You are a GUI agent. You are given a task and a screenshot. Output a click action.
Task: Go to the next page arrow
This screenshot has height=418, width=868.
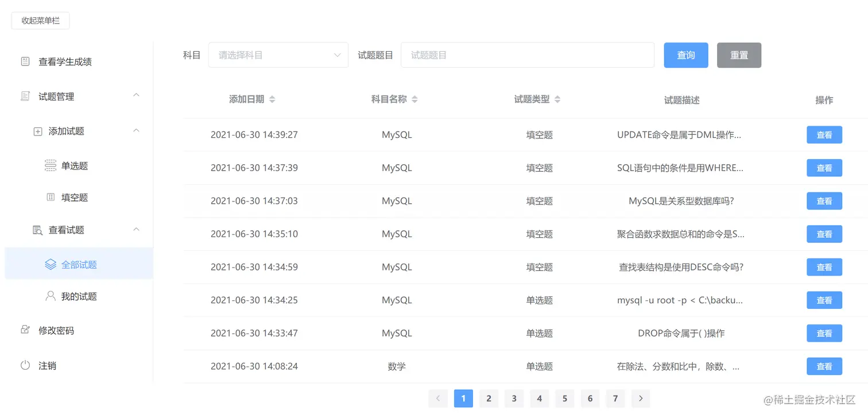(641, 398)
